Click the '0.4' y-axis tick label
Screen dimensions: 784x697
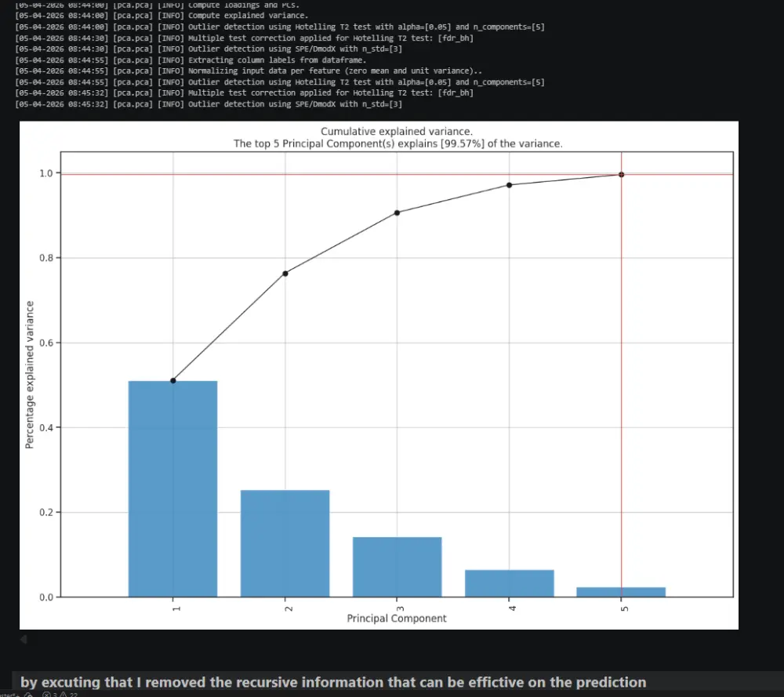46,427
